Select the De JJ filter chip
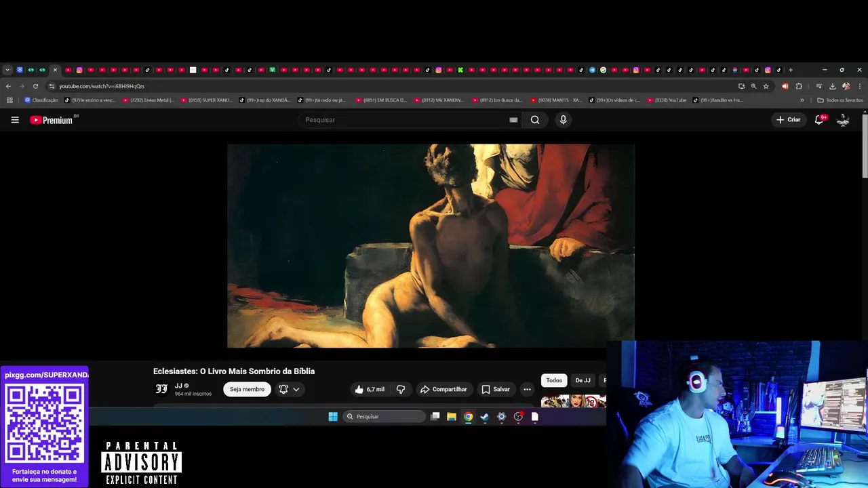 tap(583, 381)
